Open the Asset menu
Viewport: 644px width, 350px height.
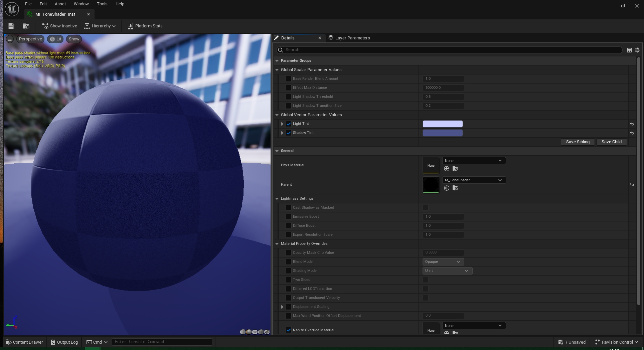tap(60, 4)
